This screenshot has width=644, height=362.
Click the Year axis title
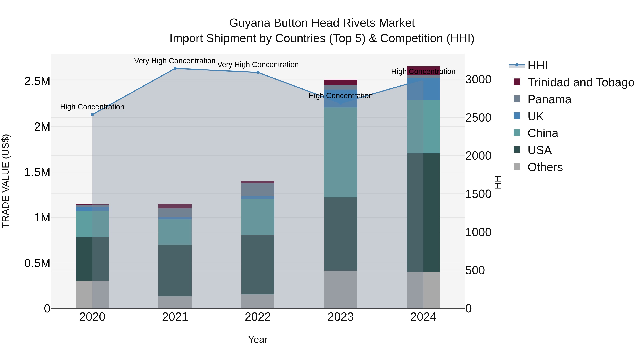[x=258, y=339]
